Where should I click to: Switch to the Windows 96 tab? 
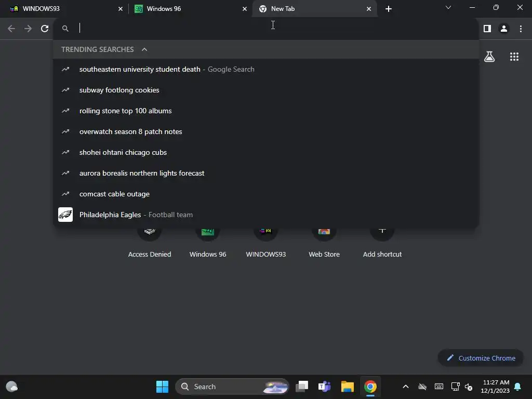(190, 9)
